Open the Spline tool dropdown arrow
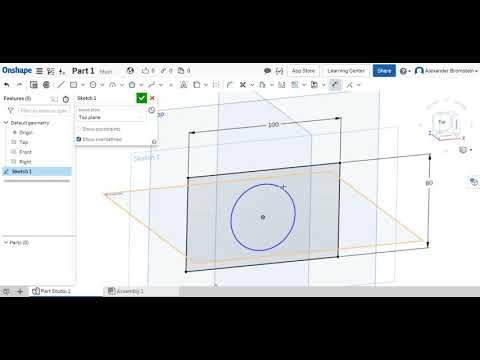Image resolution: width=480 pixels, height=360 pixels. pyautogui.click(x=161, y=85)
